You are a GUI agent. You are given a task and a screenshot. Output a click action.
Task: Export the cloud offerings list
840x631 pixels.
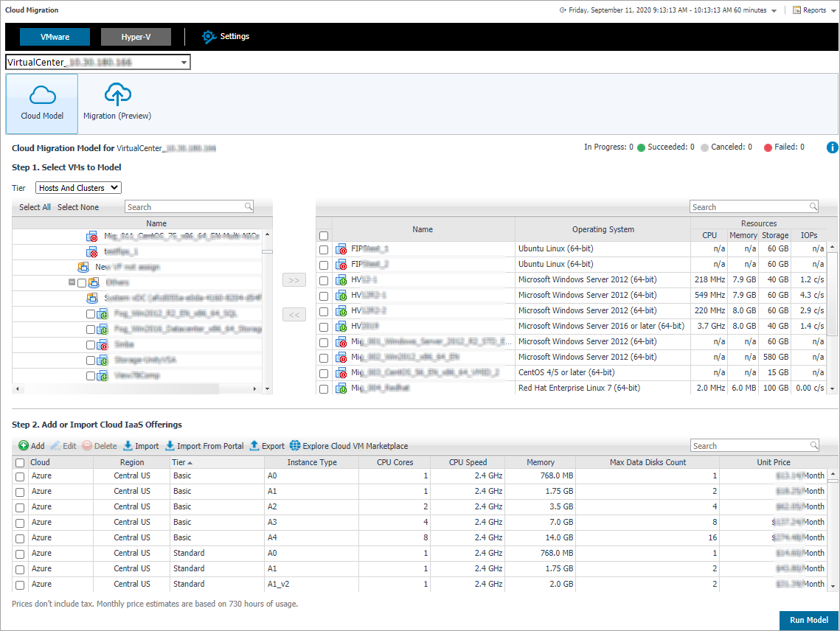point(266,446)
